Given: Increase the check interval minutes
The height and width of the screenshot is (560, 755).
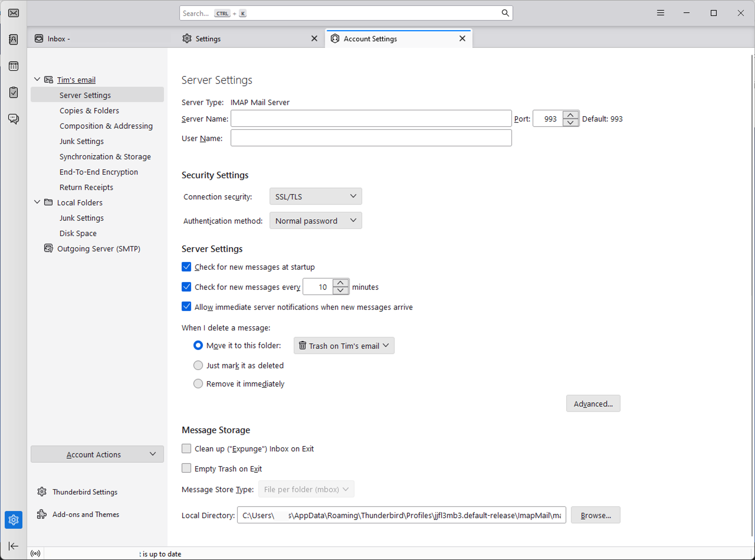Looking at the screenshot, I should 340,283.
